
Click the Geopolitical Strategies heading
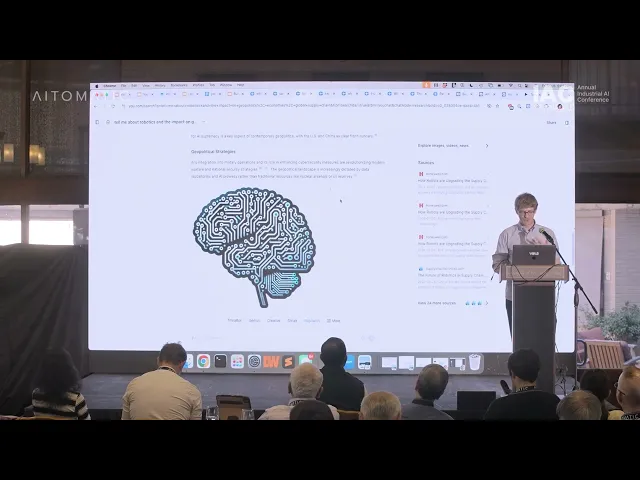point(213,152)
